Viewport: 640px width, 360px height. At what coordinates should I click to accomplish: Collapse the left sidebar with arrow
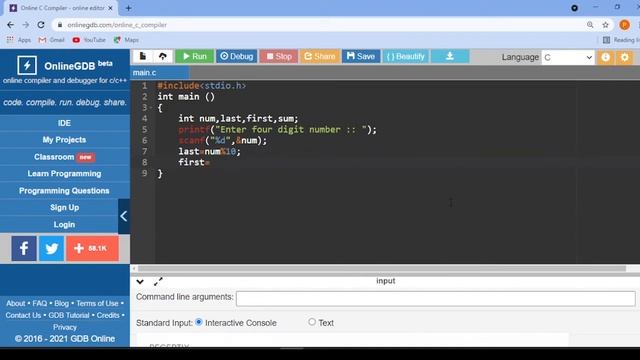[124, 216]
